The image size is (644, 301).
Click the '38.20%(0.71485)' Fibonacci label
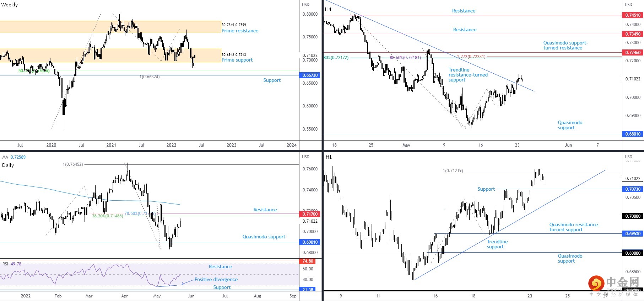click(108, 216)
